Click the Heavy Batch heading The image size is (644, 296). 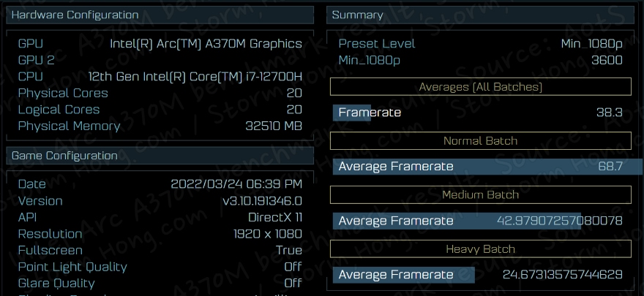(481, 248)
